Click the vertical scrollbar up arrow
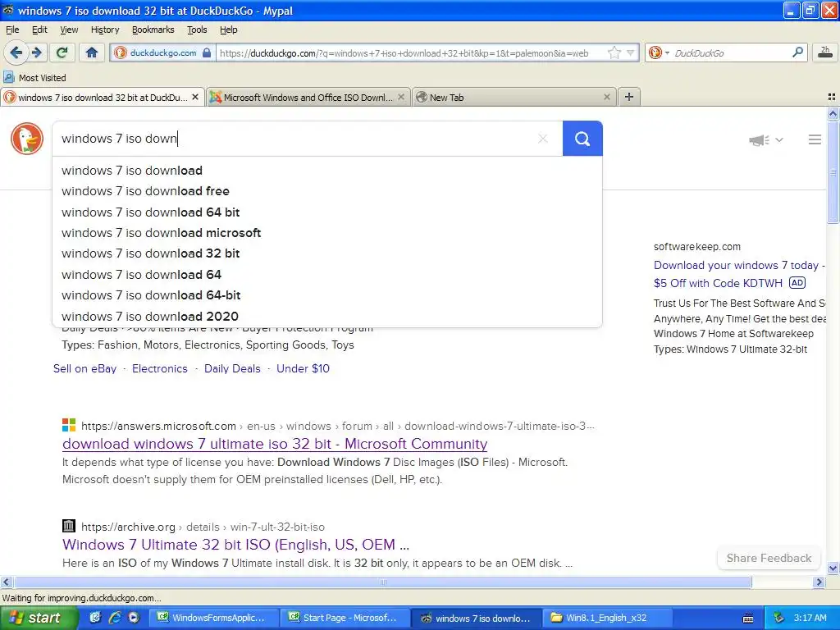Screen dimensions: 840x630 click(833, 113)
